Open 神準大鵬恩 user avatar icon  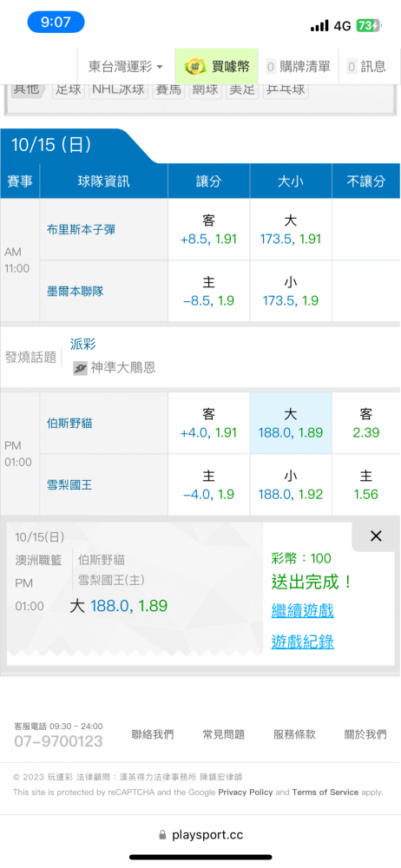[x=81, y=367]
